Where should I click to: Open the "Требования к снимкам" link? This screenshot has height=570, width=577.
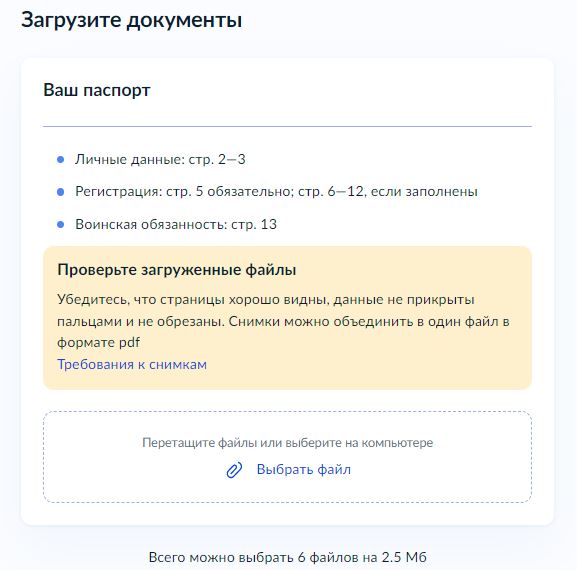132,364
